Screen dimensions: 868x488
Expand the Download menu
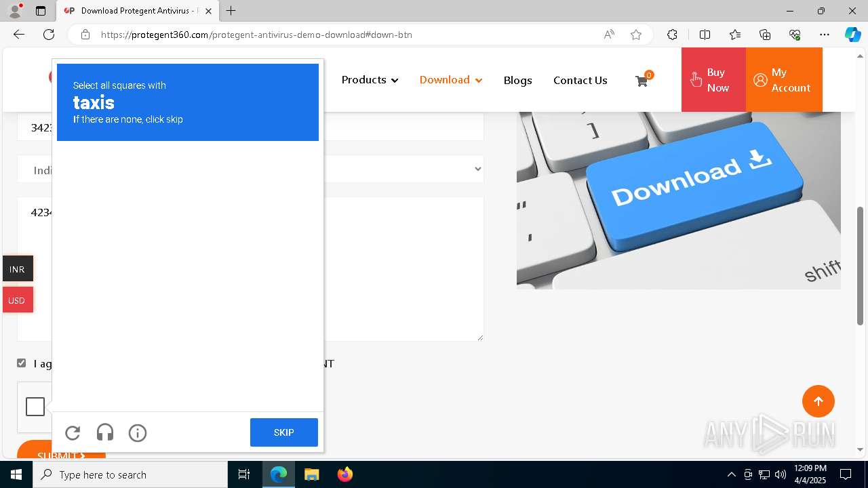tap(451, 80)
